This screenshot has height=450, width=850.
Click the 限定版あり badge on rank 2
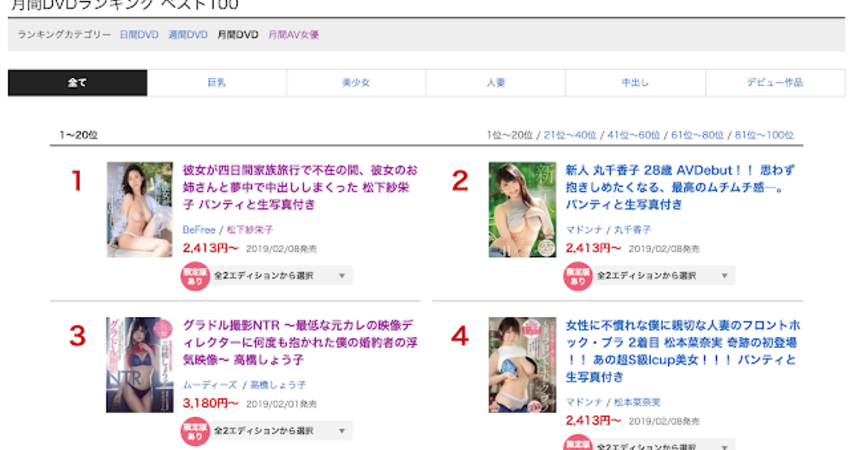(577, 276)
